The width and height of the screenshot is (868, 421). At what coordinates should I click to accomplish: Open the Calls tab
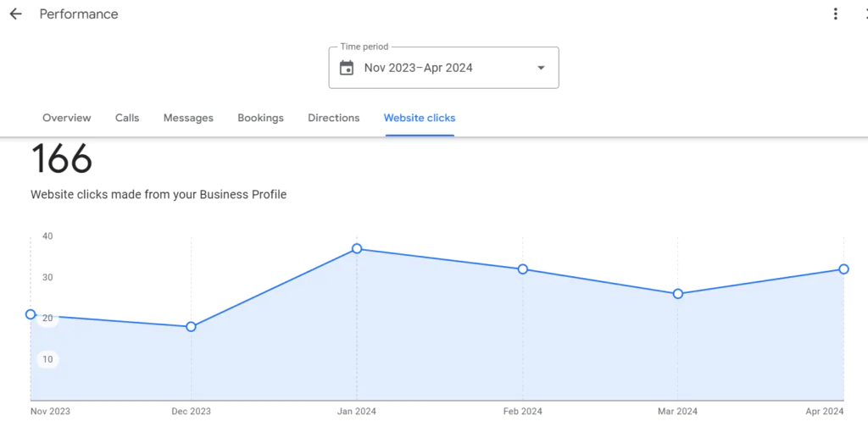(x=127, y=118)
